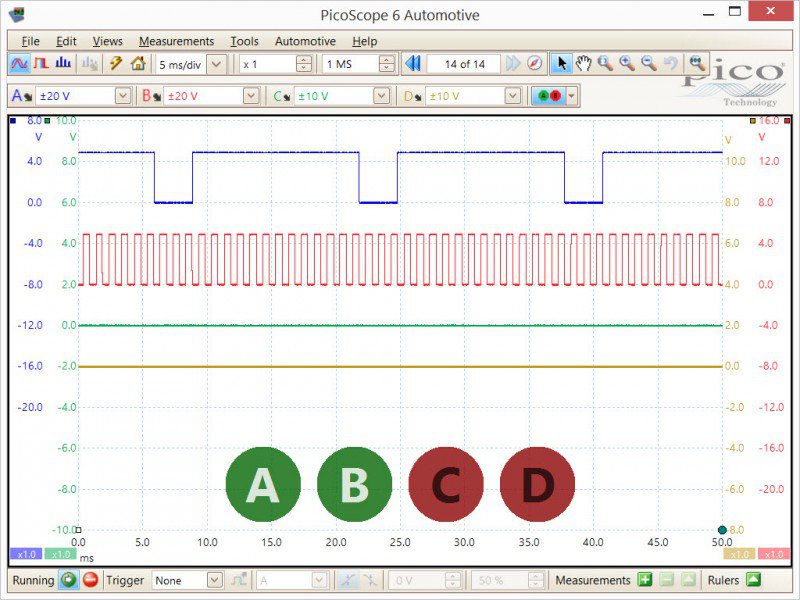Add a measurement with the green plus button
The height and width of the screenshot is (600, 800).
(x=645, y=580)
